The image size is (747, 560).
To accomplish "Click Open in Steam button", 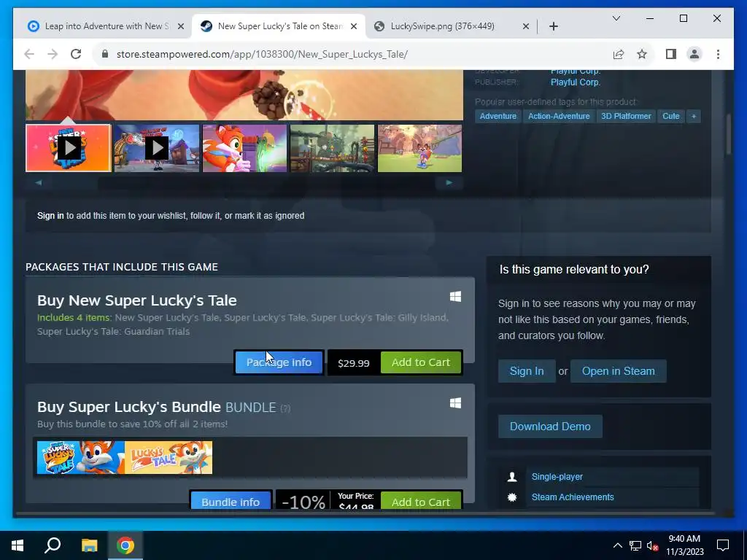I will coord(618,371).
